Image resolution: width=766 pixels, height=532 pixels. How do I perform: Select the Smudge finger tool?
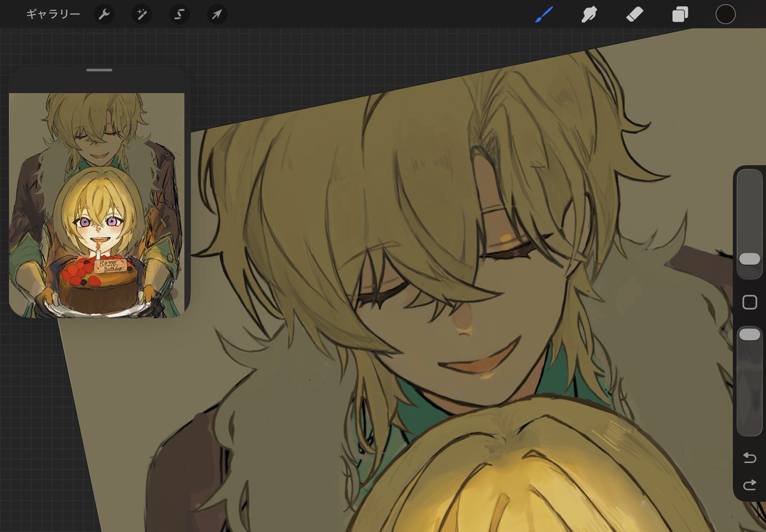click(x=589, y=14)
